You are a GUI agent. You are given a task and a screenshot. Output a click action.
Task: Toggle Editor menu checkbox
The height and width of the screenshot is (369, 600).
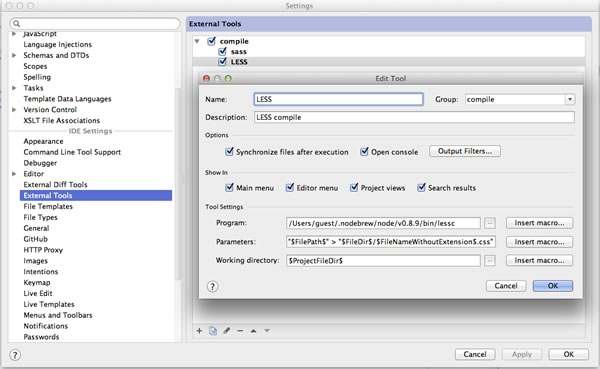[290, 188]
